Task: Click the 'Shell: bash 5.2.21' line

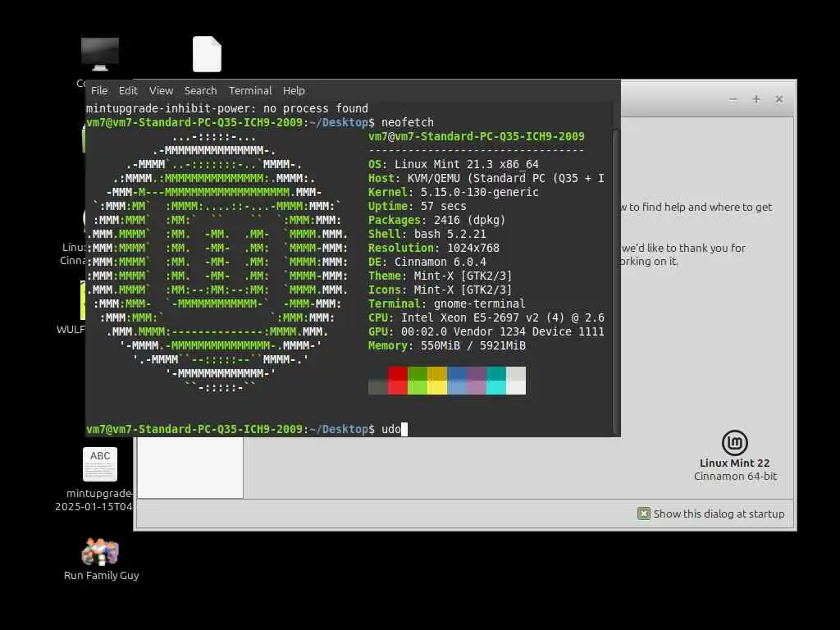Action: (427, 234)
